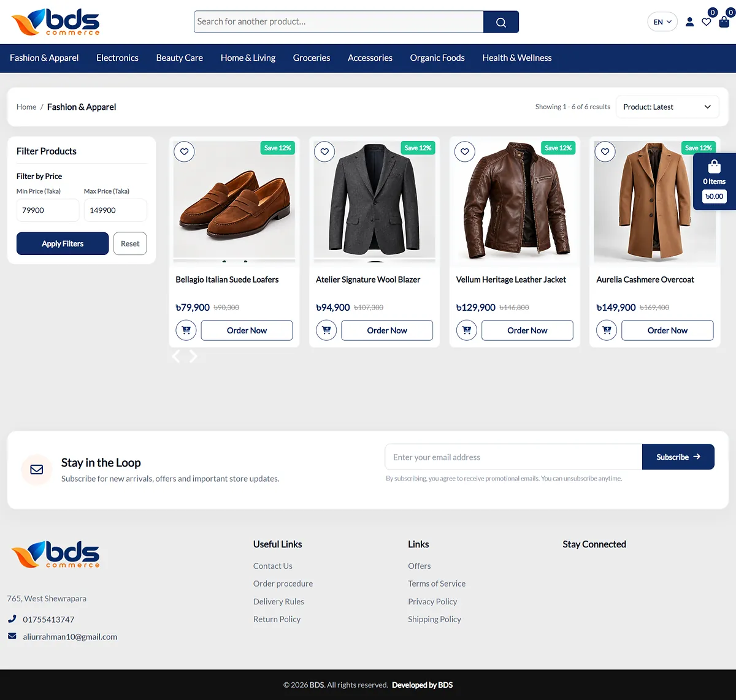
Task: Open Bellagio Italian Suede Loafers title
Action: (227, 280)
